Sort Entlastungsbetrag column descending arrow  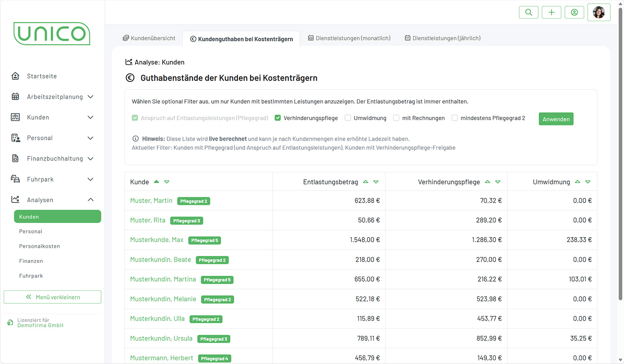(x=376, y=182)
